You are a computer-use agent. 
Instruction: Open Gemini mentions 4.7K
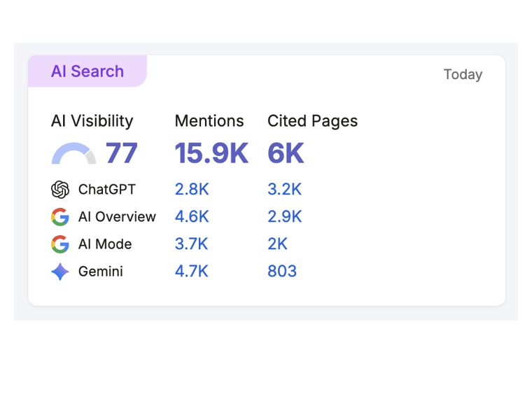pos(191,272)
